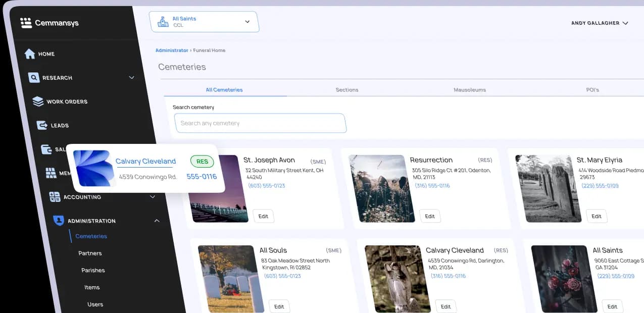644x313 pixels.
Task: Click the Members grid icon in sidebar
Action: coord(51,173)
